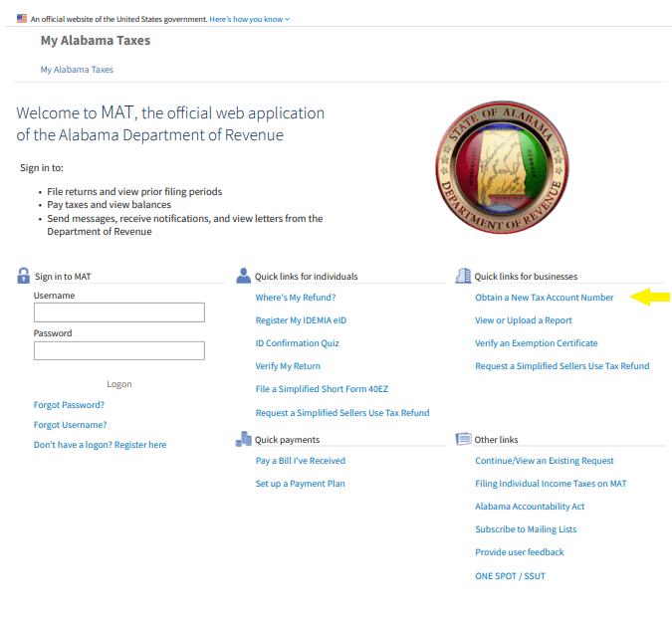Click the person icon for individuals quick links

[x=244, y=276]
